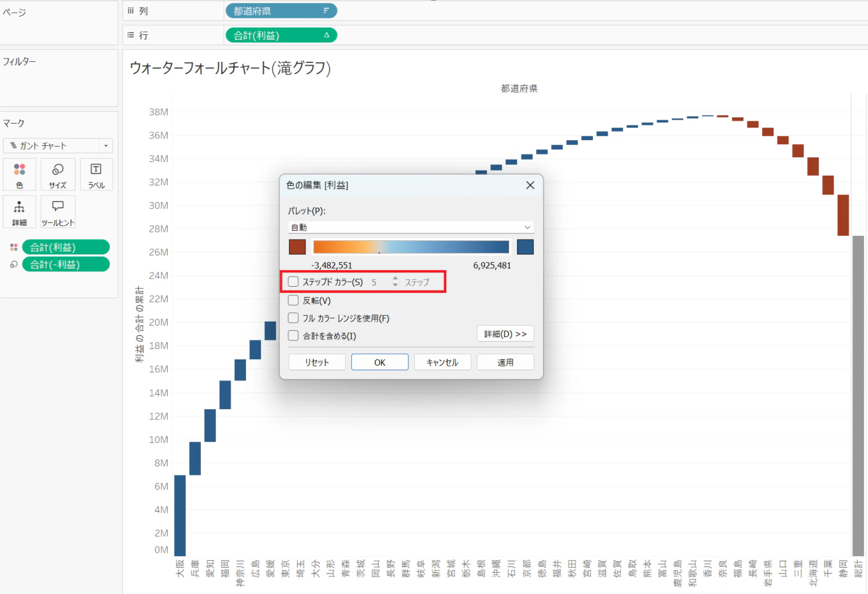
Task: Click the 利益の合計の累計 axis title
Action: click(140, 324)
